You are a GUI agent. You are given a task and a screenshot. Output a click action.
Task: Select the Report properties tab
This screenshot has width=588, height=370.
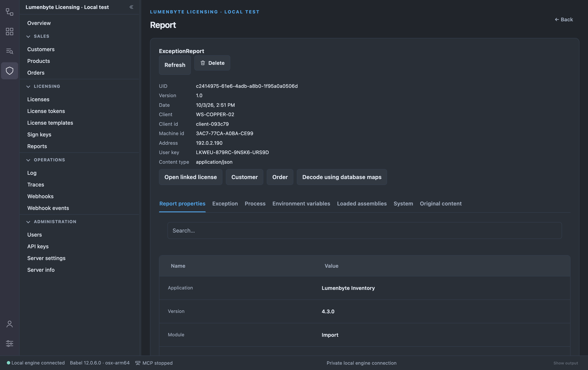pyautogui.click(x=182, y=204)
